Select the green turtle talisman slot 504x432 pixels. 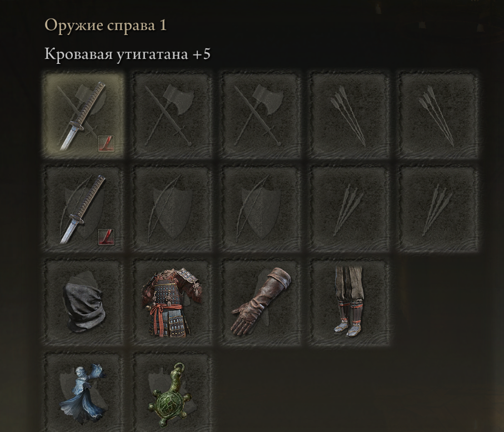(x=172, y=393)
